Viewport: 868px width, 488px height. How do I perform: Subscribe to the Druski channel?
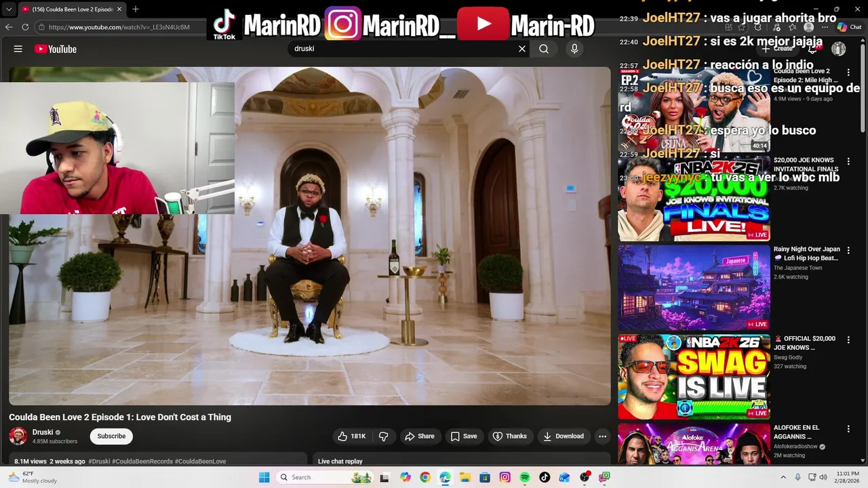pyautogui.click(x=111, y=436)
